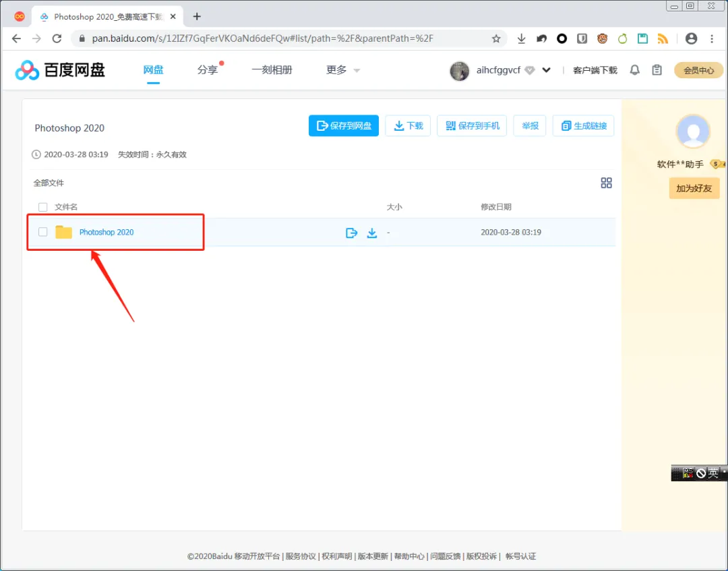Image resolution: width=728 pixels, height=571 pixels.
Task: Click the monkey face extension icon
Action: [x=602, y=38]
